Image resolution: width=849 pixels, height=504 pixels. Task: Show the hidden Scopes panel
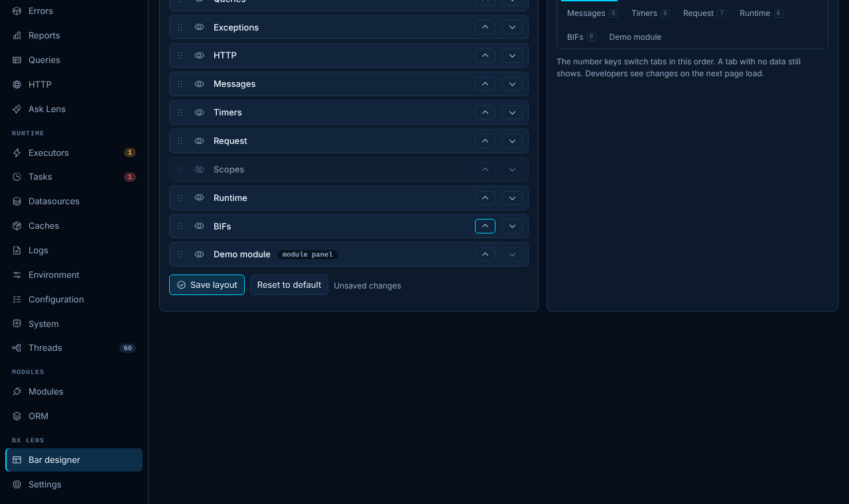tap(199, 169)
